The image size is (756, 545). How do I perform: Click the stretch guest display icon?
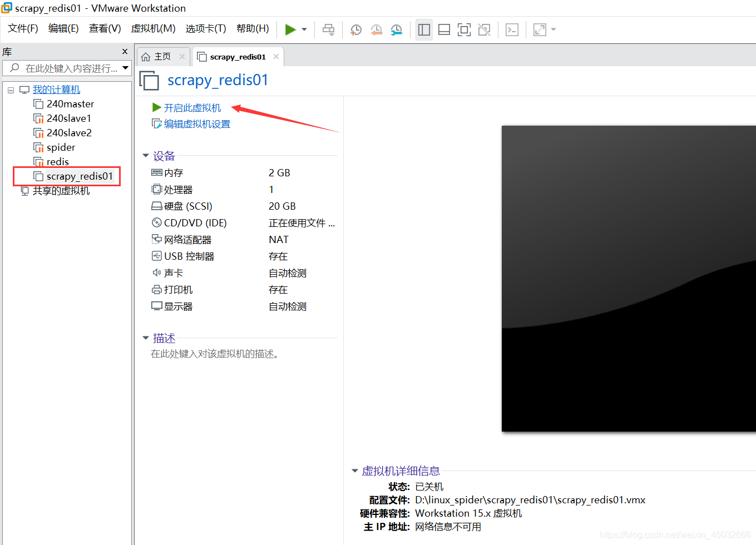coord(540,29)
